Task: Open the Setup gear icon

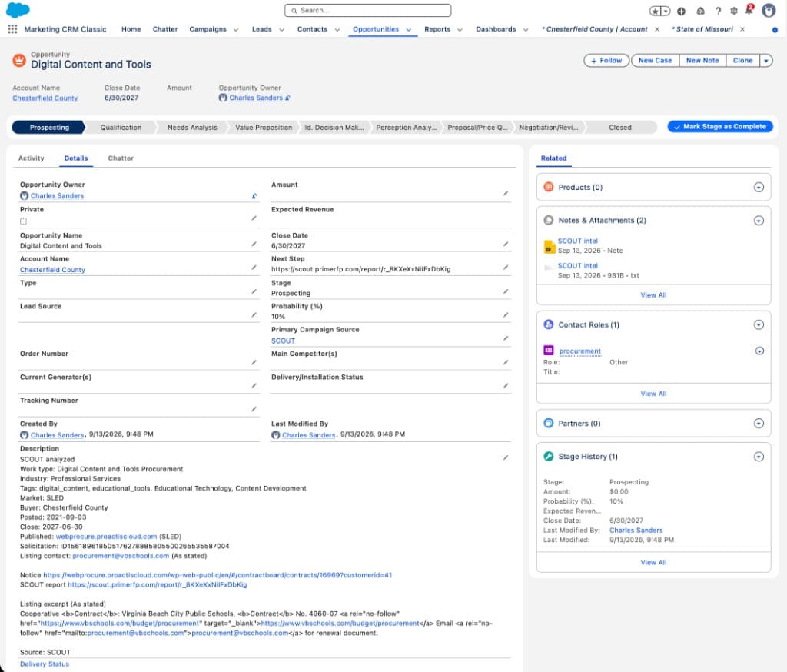Action: pyautogui.click(x=734, y=11)
